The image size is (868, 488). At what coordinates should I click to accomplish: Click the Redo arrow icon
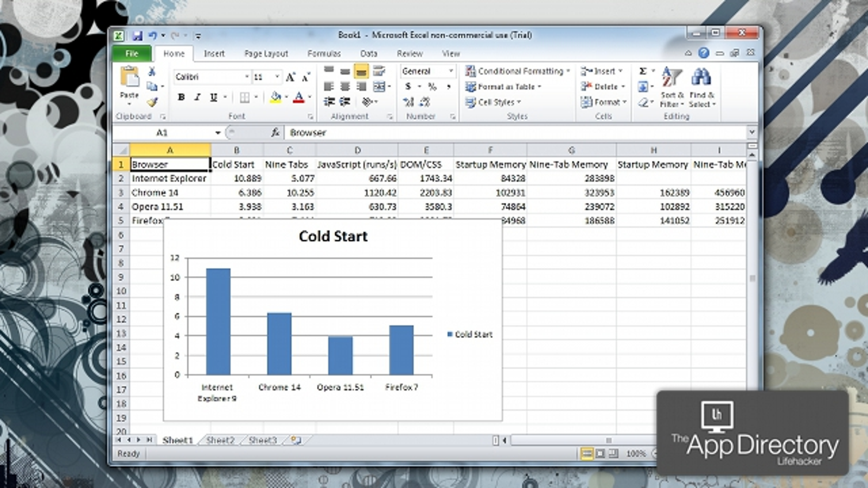click(x=175, y=36)
